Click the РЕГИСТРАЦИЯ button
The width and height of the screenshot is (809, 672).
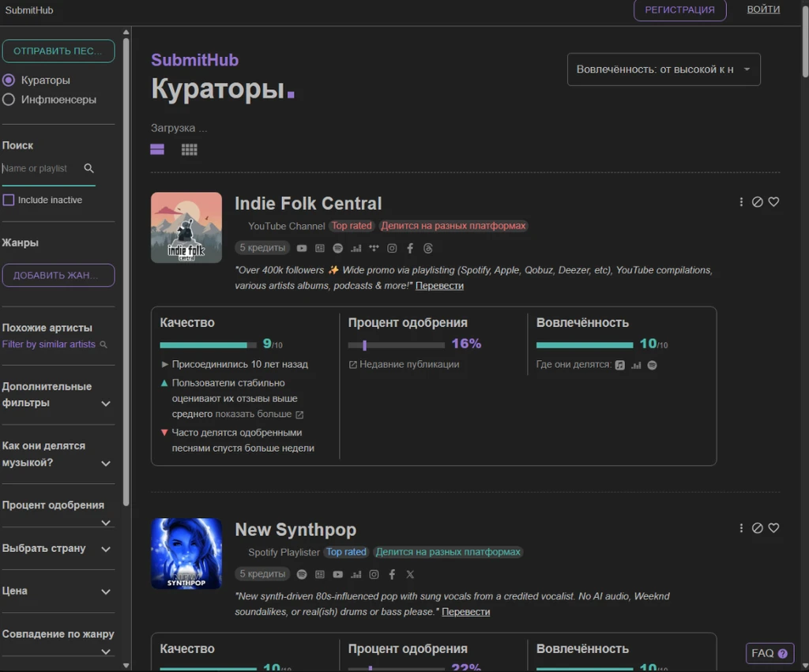coord(679,9)
